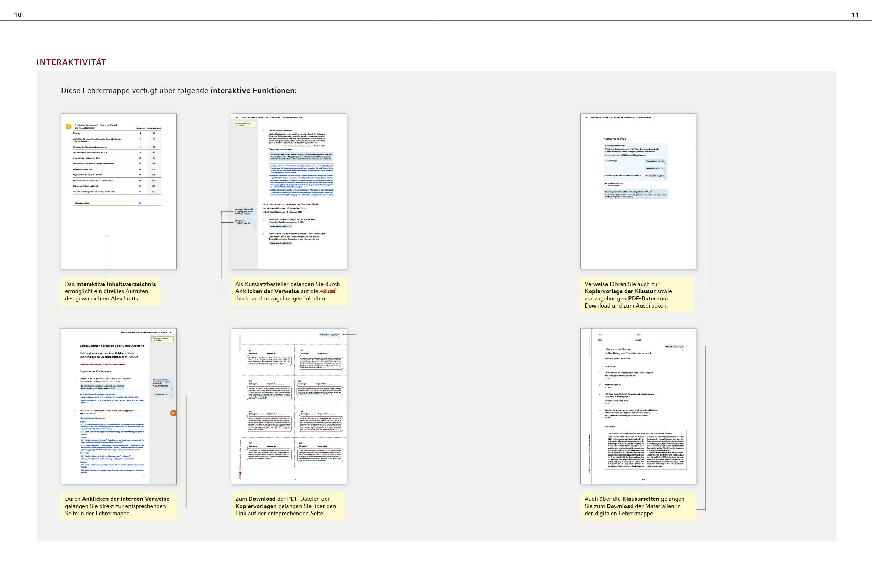Click the hand cursor icon beside the SAB_120 reference
This screenshot has width=872, height=588.
pyautogui.click(x=255, y=216)
